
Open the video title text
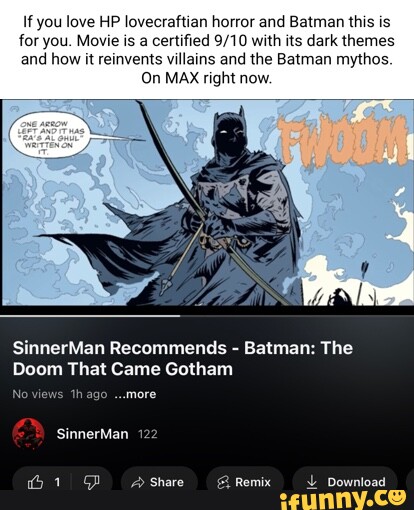[x=183, y=359]
